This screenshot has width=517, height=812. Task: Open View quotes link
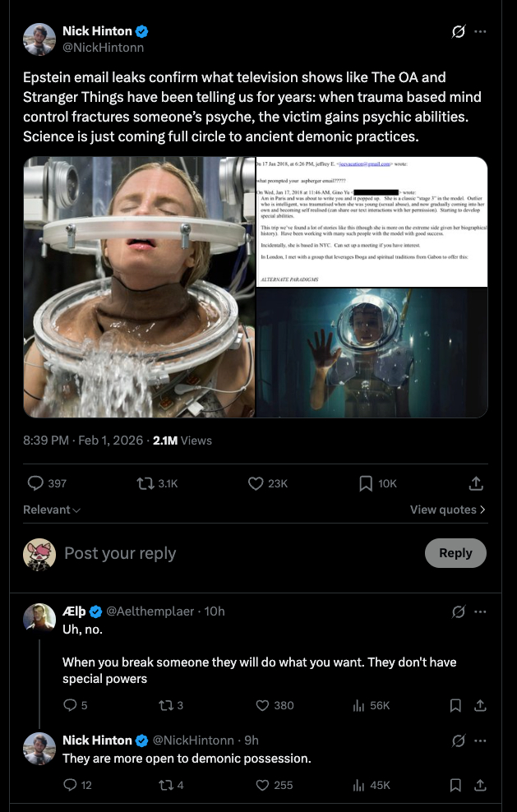(x=447, y=510)
